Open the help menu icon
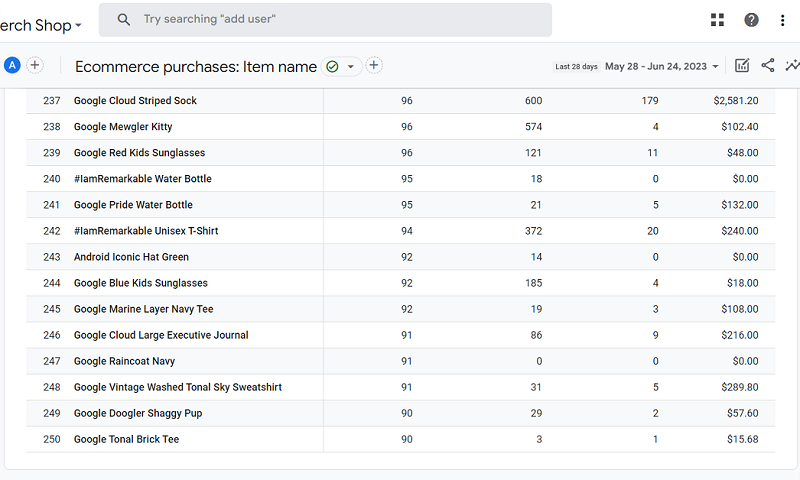Screen dimensions: 800x480 pos(751,20)
